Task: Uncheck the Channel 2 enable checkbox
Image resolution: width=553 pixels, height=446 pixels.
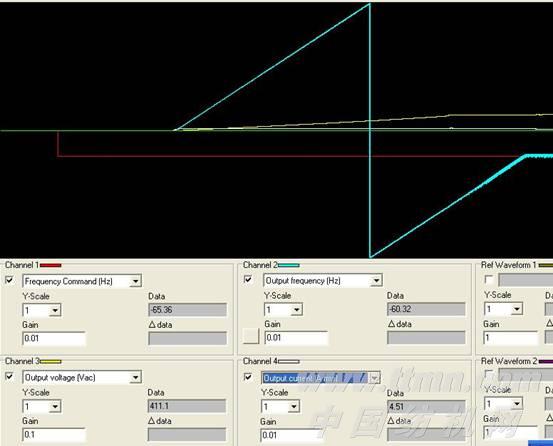Action: tap(248, 280)
